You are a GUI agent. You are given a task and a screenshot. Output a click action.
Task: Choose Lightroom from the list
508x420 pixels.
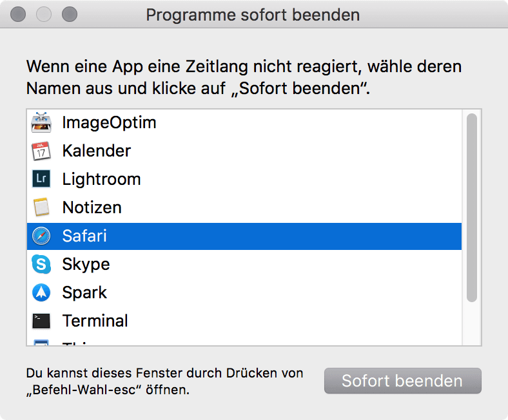point(244,179)
